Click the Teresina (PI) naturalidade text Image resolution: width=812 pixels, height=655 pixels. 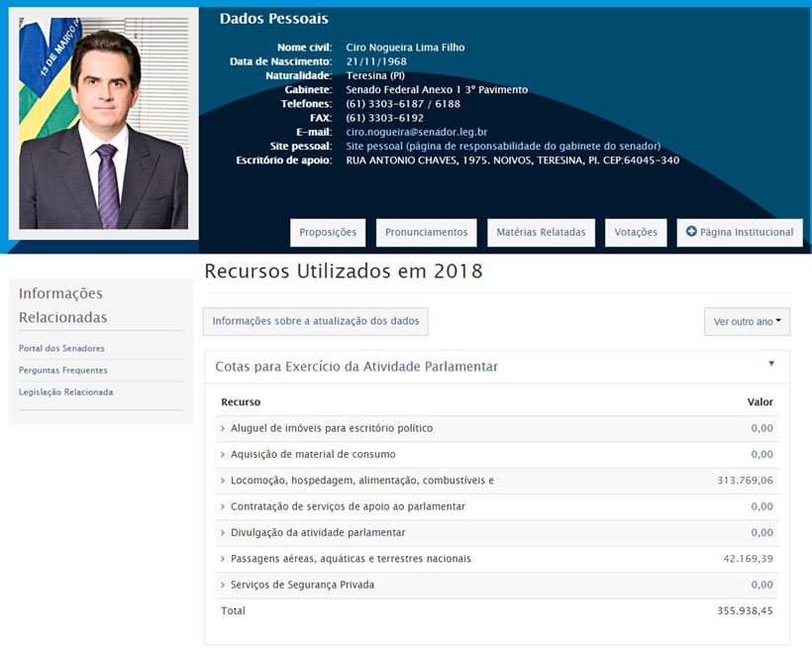[375, 75]
